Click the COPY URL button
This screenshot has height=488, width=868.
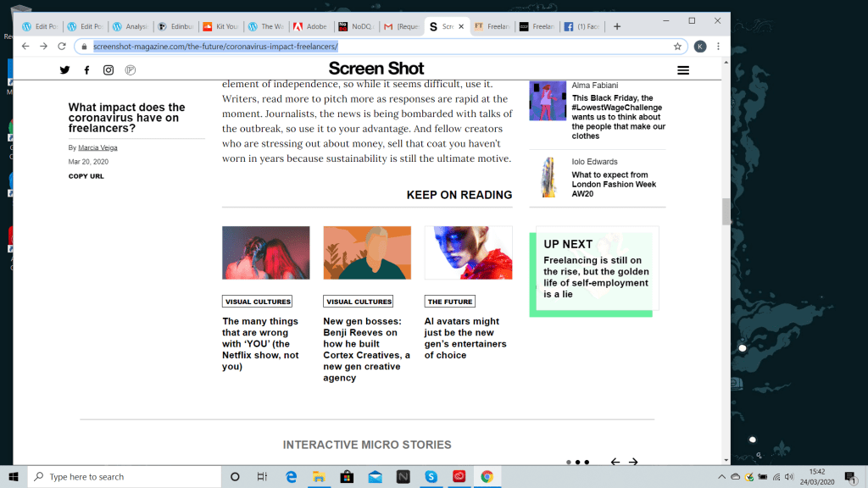tap(86, 176)
